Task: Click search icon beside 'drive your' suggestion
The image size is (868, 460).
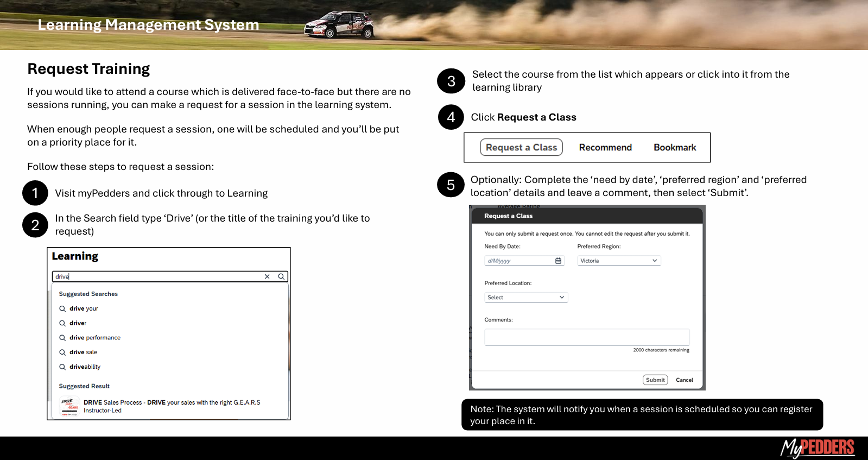Action: coord(62,308)
